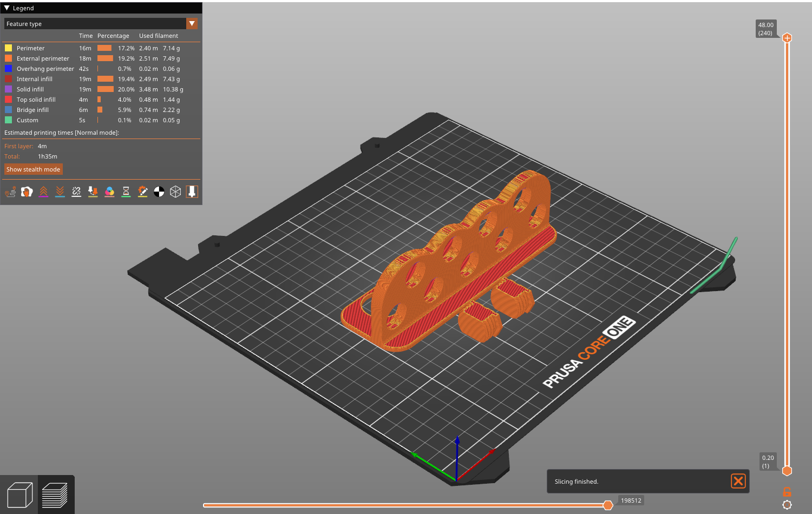Toggle Seams visibility icon
812x514 pixels.
[x=76, y=192]
